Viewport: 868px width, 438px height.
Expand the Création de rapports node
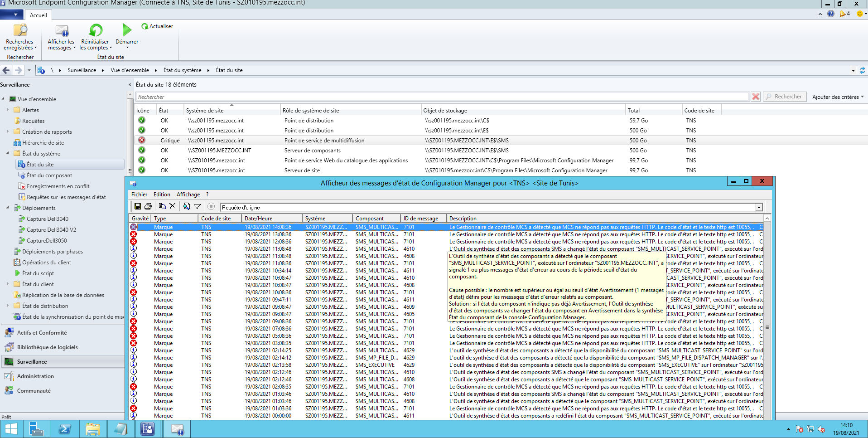coord(8,131)
